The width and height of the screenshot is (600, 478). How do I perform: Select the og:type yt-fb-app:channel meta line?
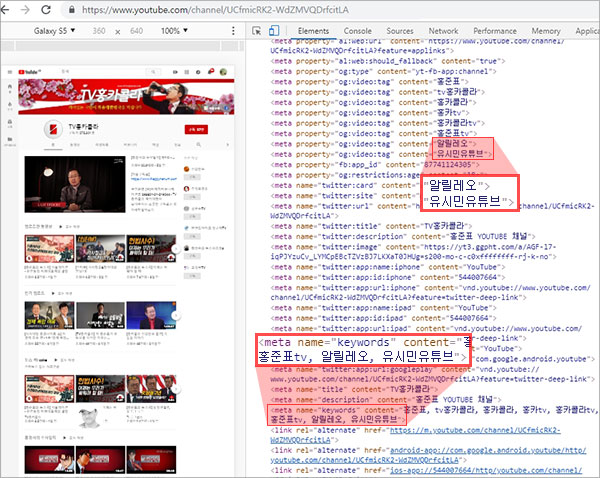383,72
